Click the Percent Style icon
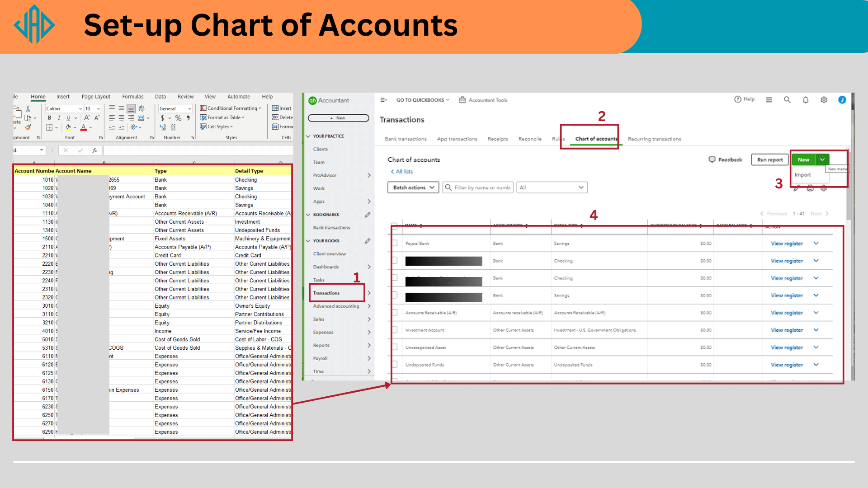 [x=178, y=118]
